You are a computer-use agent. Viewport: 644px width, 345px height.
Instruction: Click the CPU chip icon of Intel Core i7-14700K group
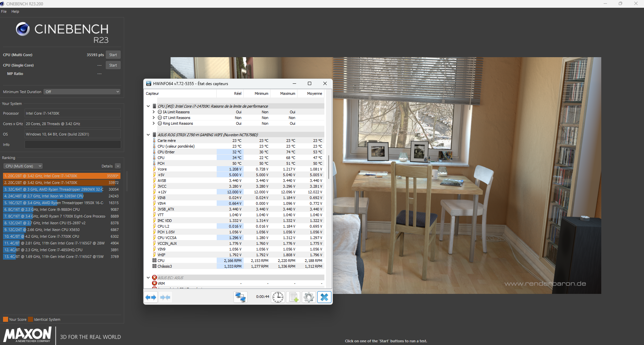(154, 106)
